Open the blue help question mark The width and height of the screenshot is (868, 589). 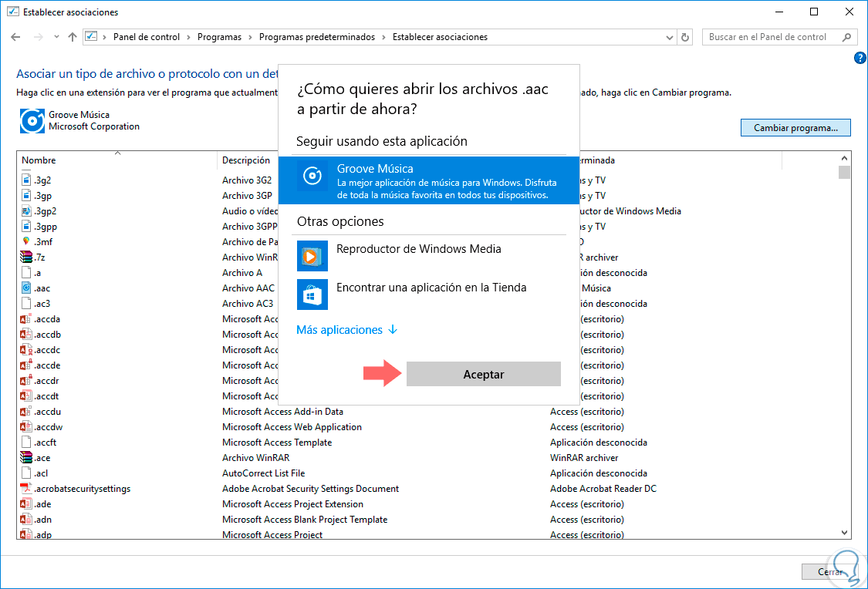tap(860, 58)
